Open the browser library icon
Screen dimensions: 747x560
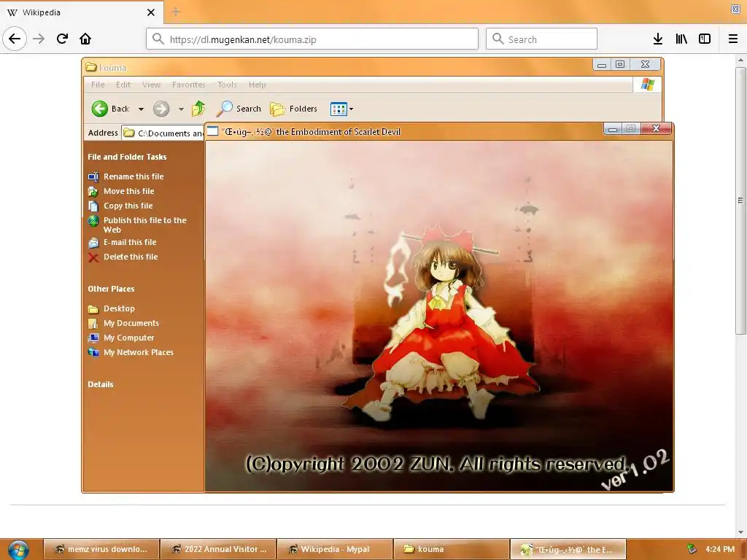click(x=681, y=39)
